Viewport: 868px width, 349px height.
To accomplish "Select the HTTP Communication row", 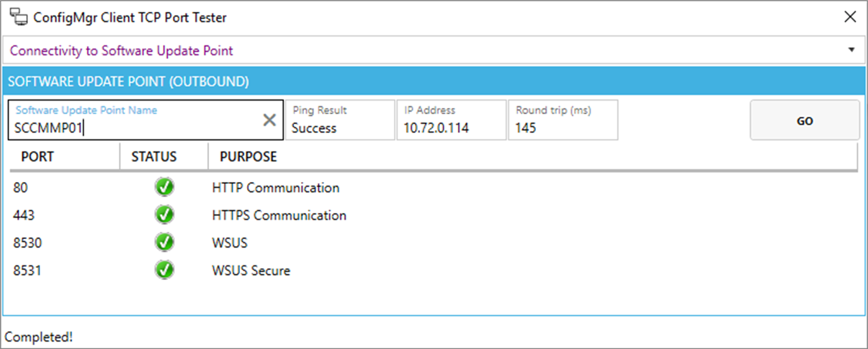I will (x=275, y=188).
